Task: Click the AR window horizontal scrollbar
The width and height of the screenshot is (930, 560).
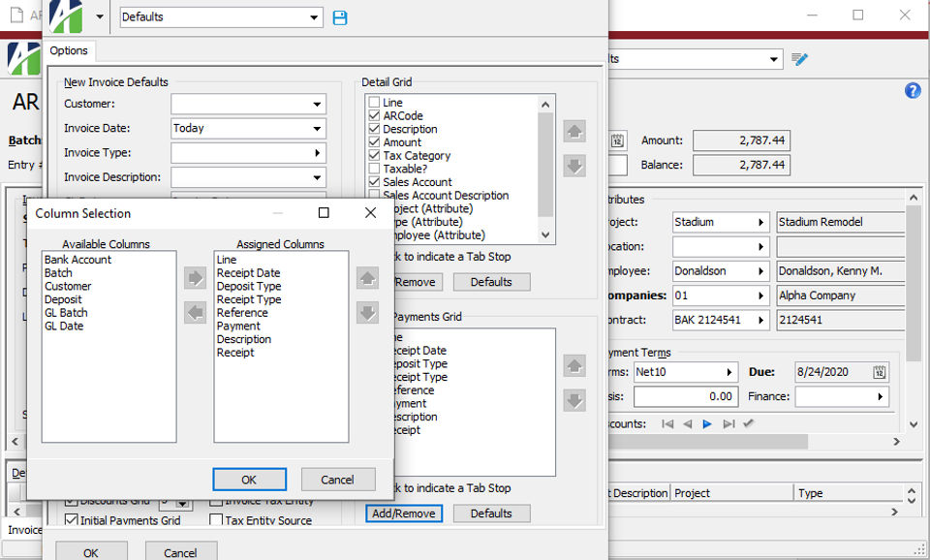Action: [707, 442]
